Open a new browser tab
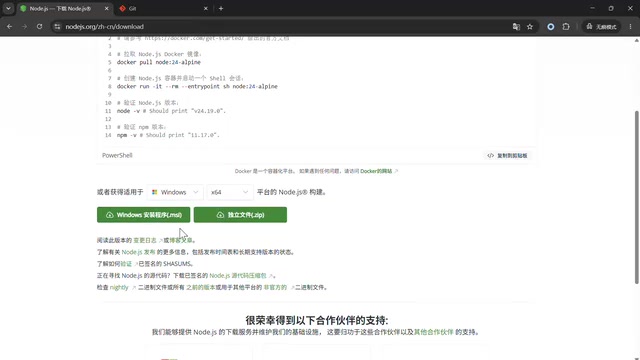 pos(221,9)
